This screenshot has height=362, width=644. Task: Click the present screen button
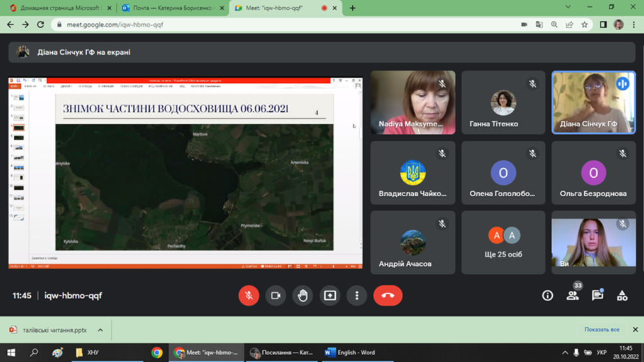click(x=330, y=295)
